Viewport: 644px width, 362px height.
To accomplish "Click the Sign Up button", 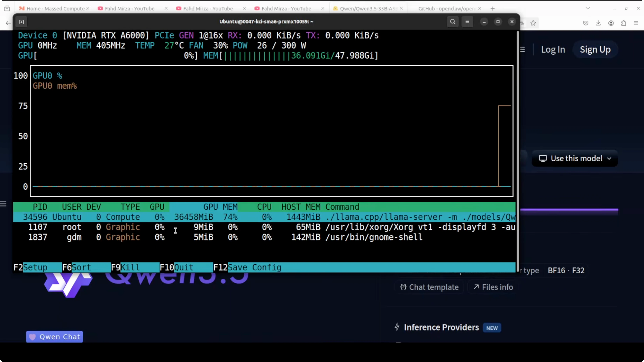I will click(595, 49).
